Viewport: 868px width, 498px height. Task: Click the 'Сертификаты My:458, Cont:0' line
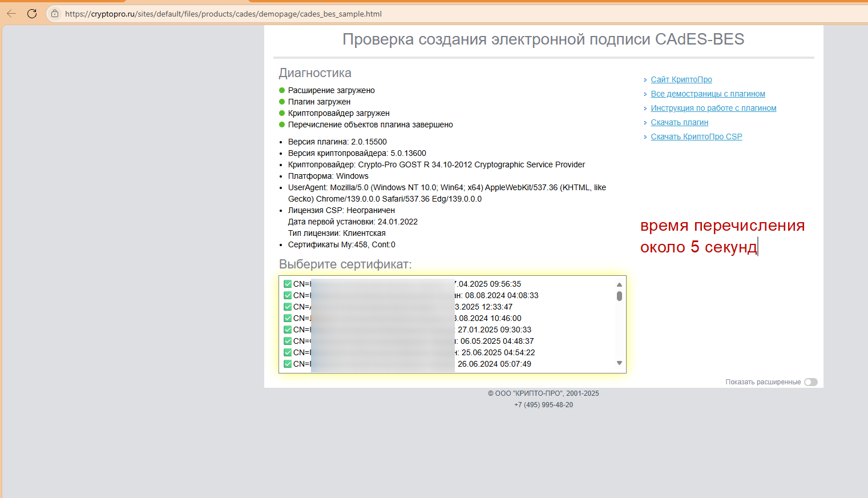point(342,244)
